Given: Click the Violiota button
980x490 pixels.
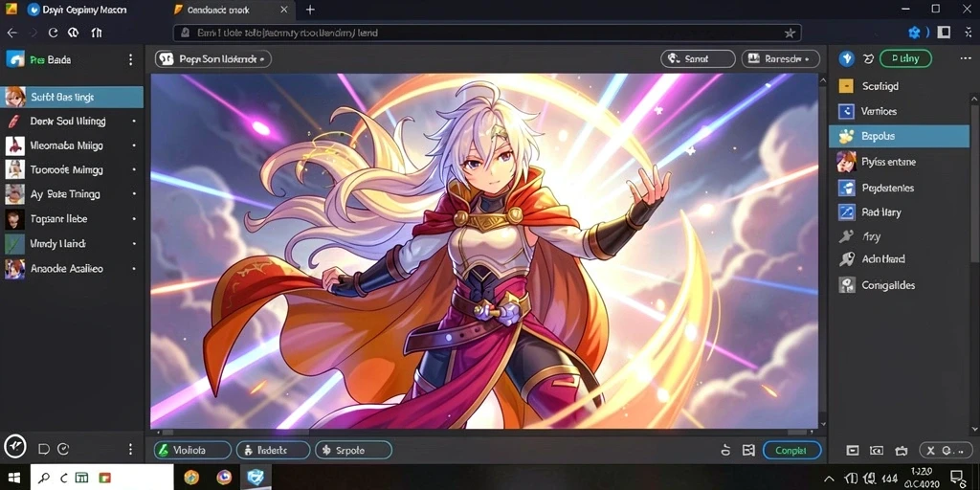Looking at the screenshot, I should (x=192, y=450).
